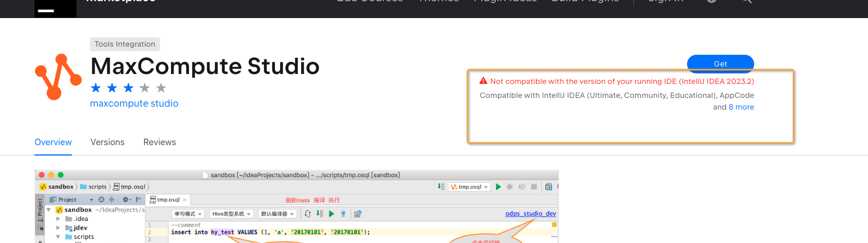
Task: Open the Hive类型系统 dropdown
Action: (x=232, y=214)
